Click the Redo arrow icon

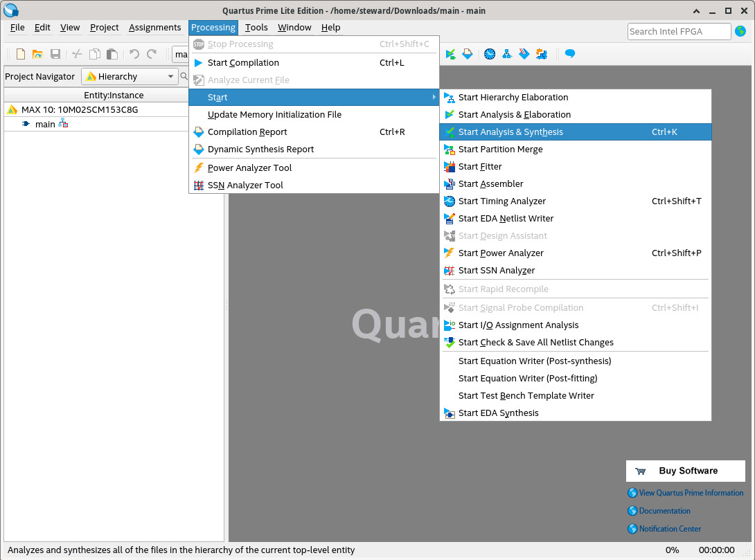[152, 54]
